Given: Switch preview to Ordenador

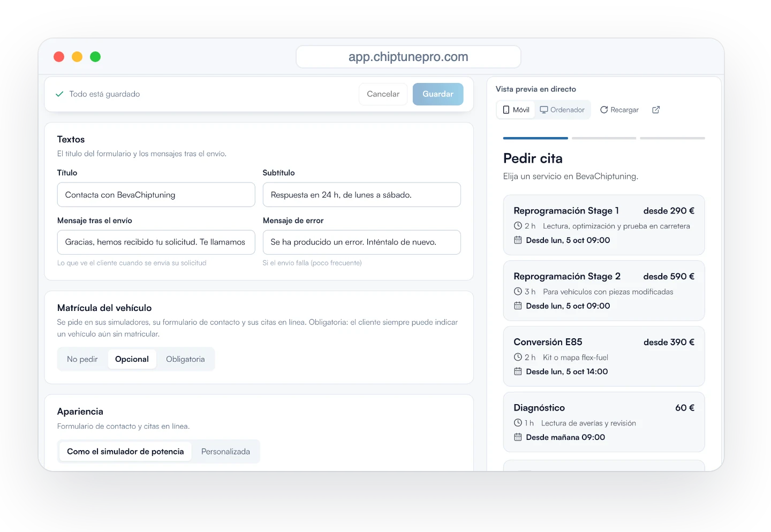Looking at the screenshot, I should click(x=562, y=110).
